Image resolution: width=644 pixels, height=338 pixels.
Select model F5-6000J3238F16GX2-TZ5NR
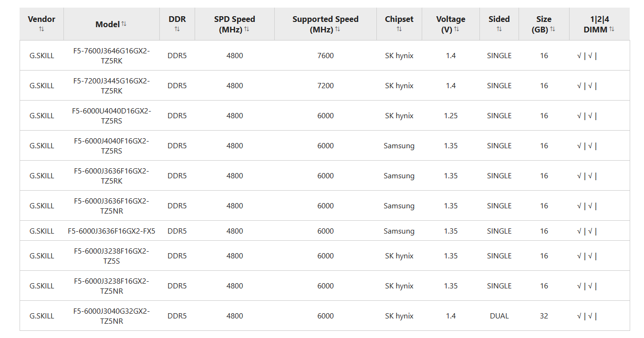pos(112,286)
